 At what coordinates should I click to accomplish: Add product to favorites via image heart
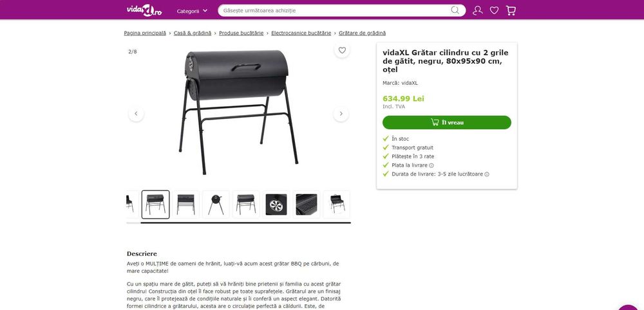point(342,50)
